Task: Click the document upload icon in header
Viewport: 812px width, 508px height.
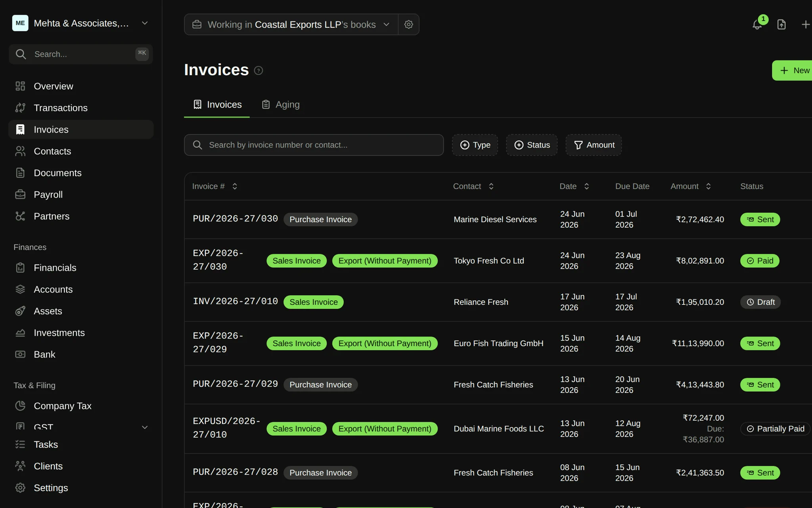Action: click(781, 25)
